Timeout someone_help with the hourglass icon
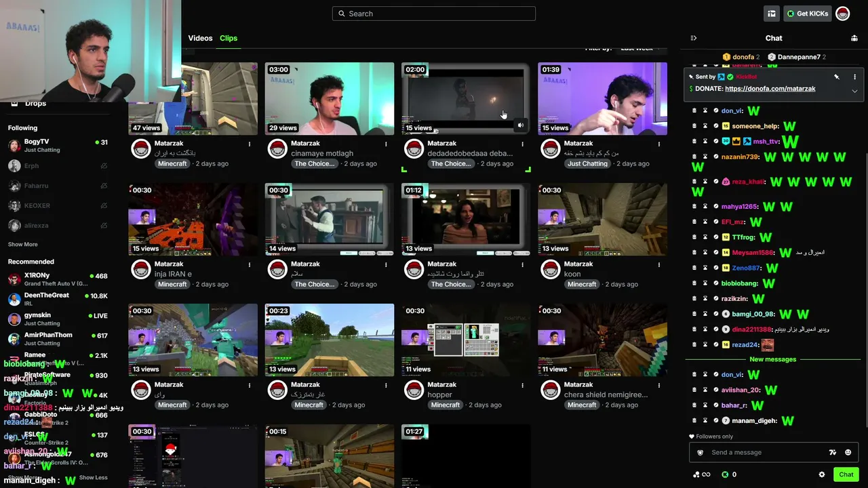 coord(705,126)
